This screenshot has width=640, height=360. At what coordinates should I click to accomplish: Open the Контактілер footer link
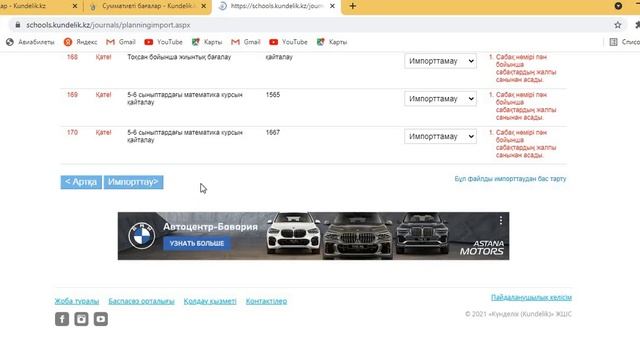(x=266, y=301)
